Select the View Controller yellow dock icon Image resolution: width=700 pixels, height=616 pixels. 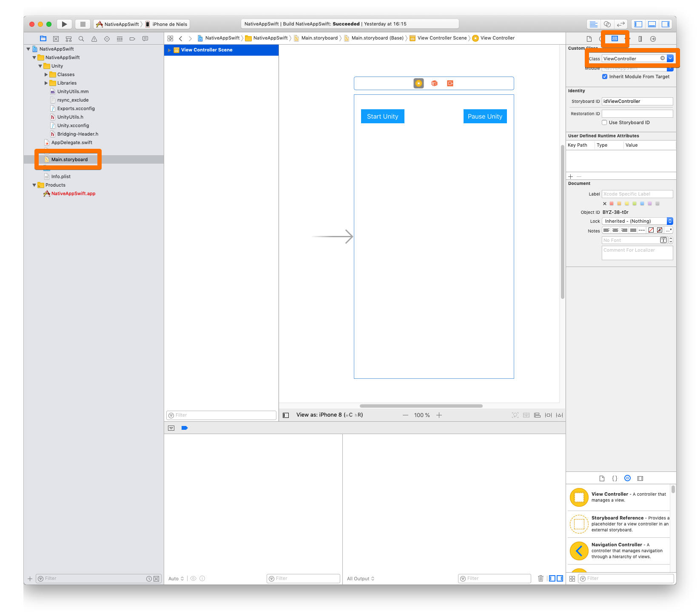pos(418,83)
